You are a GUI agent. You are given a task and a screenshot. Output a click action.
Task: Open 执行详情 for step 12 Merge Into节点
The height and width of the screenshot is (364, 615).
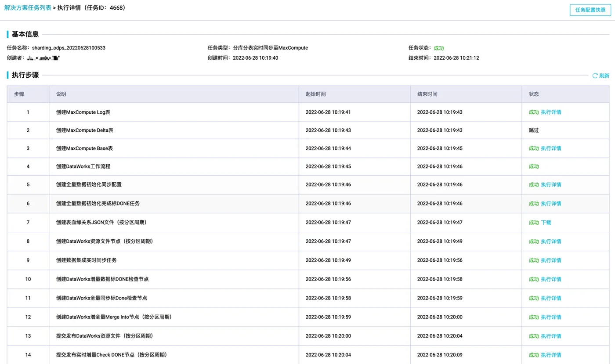(551, 317)
